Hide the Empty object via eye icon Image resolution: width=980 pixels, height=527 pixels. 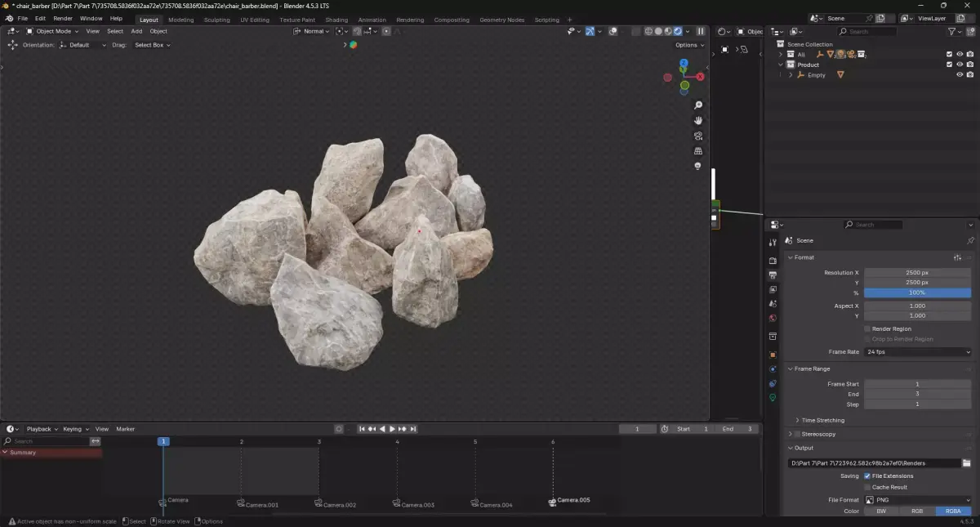click(x=960, y=75)
